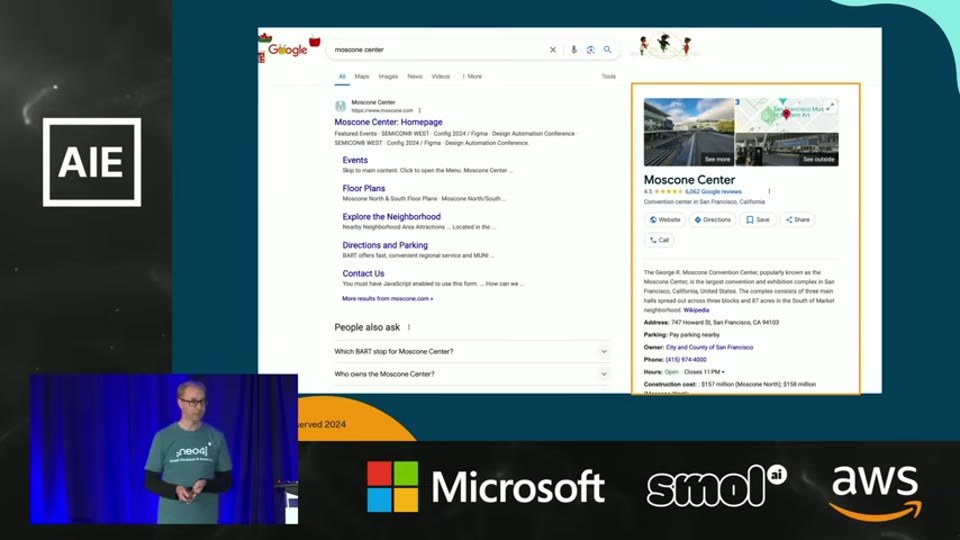Expand the map thumbnail to full view
This screenshot has height=540, width=960.
[x=830, y=107]
